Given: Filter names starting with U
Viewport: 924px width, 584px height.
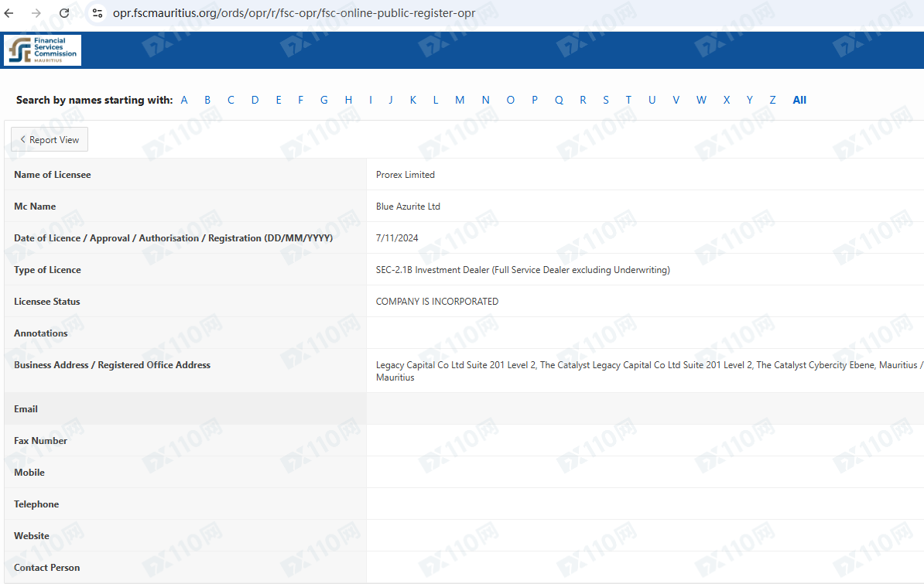Looking at the screenshot, I should click(x=652, y=101).
